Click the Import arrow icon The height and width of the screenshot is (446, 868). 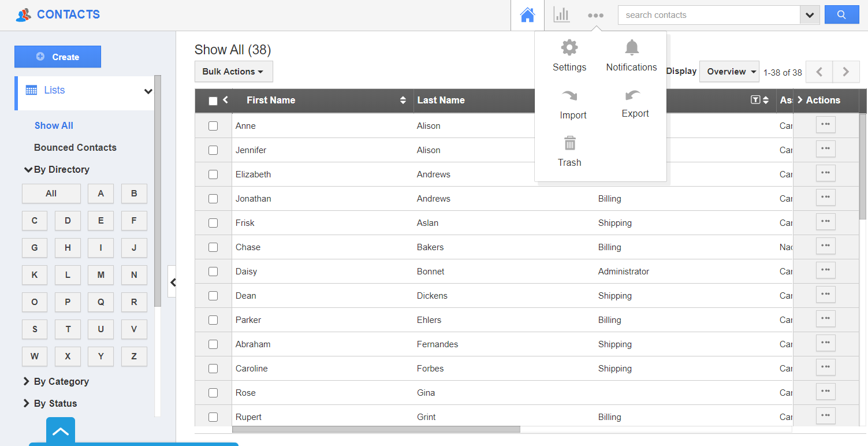[x=570, y=96]
